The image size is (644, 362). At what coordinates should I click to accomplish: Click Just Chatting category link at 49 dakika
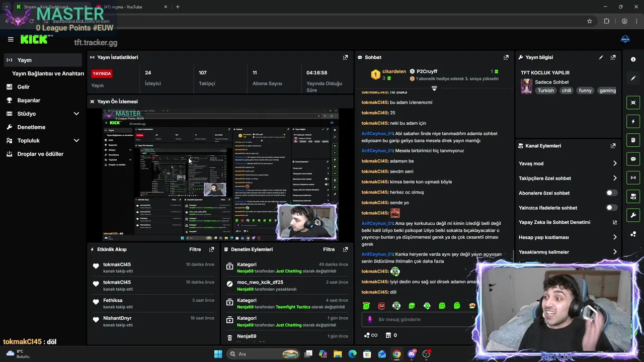tap(288, 271)
